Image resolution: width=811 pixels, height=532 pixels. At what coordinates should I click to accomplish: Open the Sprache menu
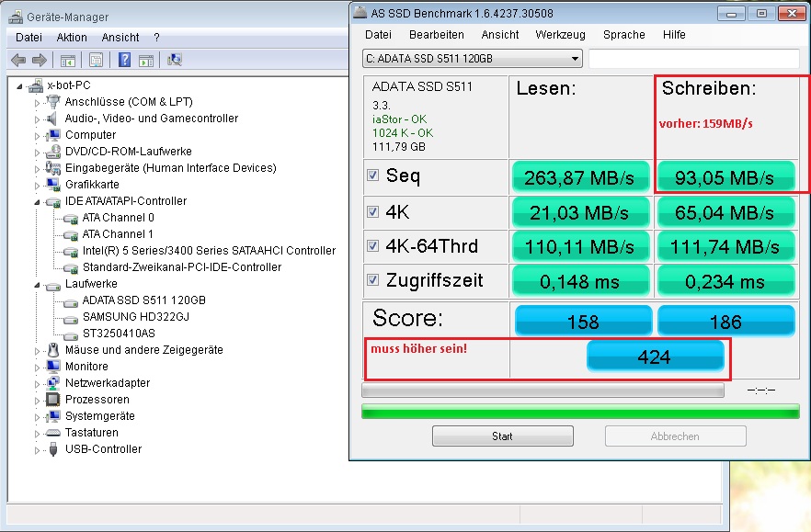click(x=623, y=35)
